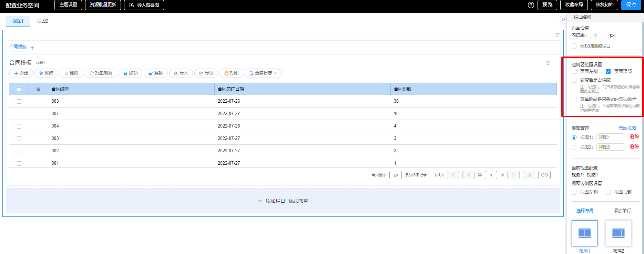Jump to last page icon

[529, 175]
